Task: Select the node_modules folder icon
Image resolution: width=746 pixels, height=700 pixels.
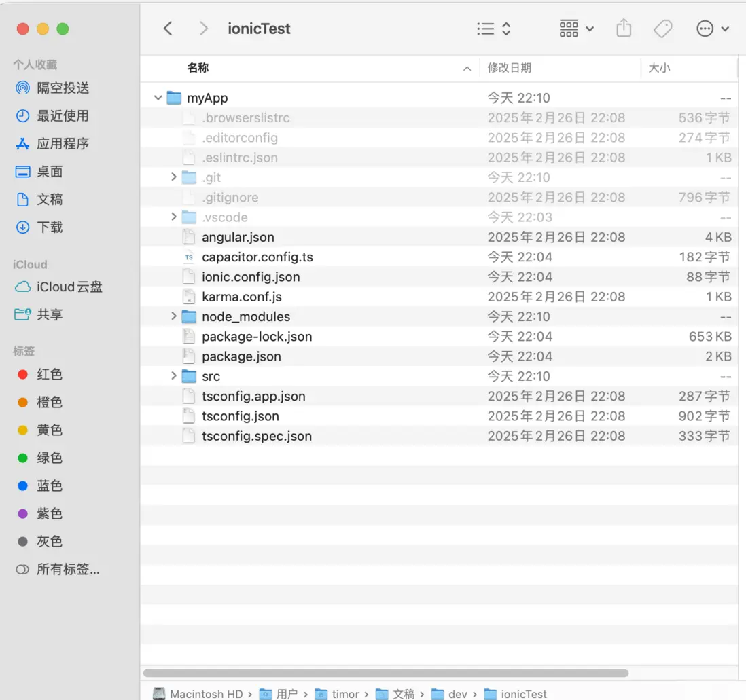Action: click(189, 316)
